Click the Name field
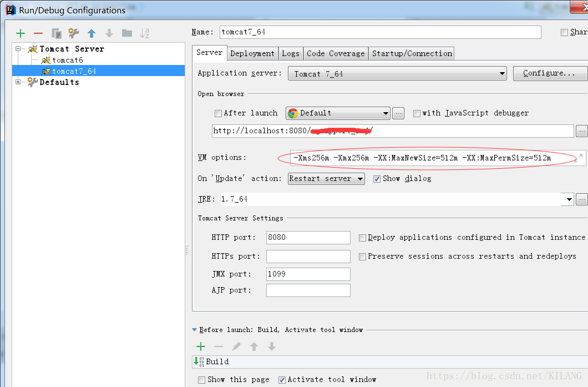This screenshot has width=588, height=387. [380, 32]
